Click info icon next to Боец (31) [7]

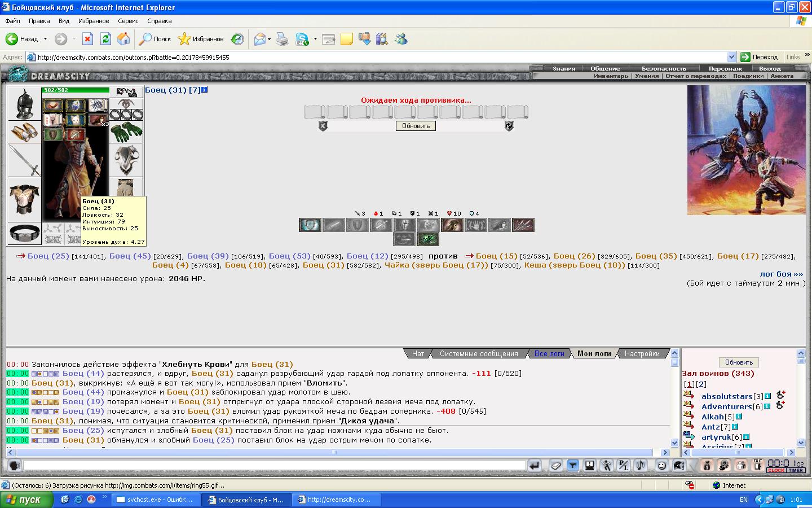tap(205, 90)
